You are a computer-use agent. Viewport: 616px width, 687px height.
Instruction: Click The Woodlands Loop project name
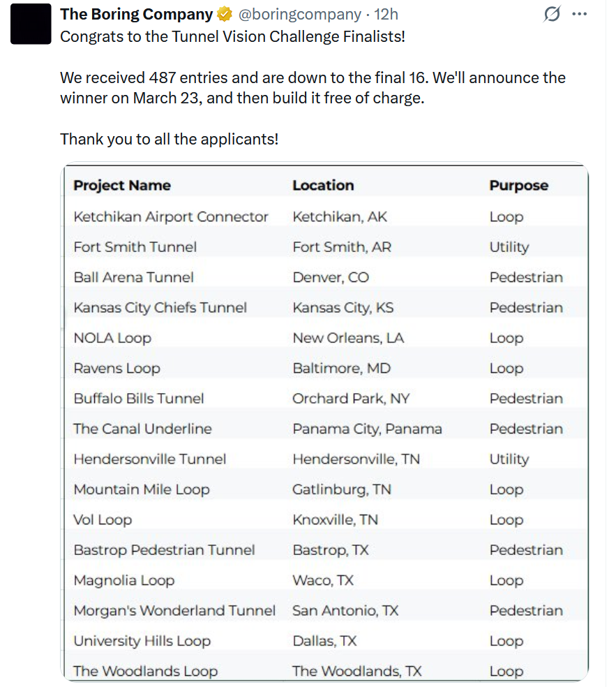click(x=146, y=672)
